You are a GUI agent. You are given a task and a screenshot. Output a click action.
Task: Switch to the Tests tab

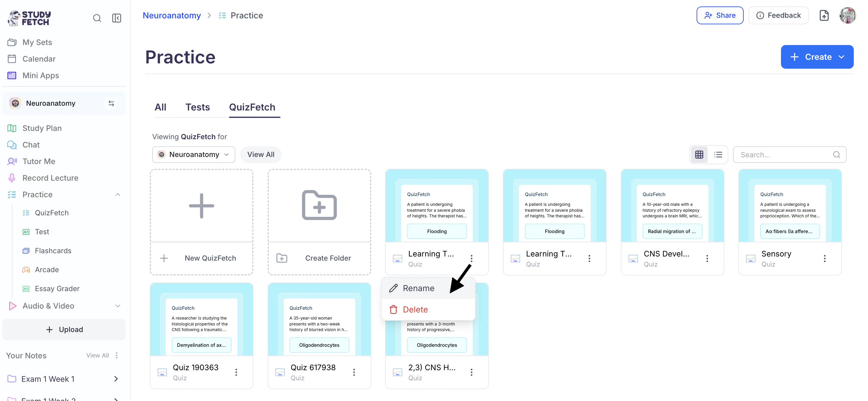coord(197,107)
